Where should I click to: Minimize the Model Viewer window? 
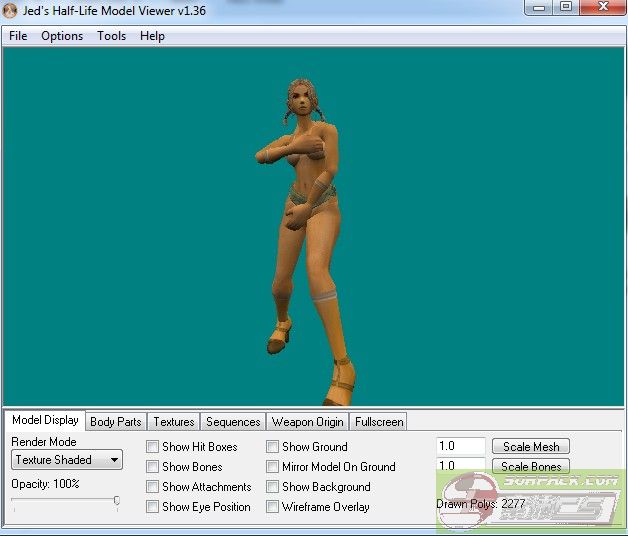tap(539, 7)
